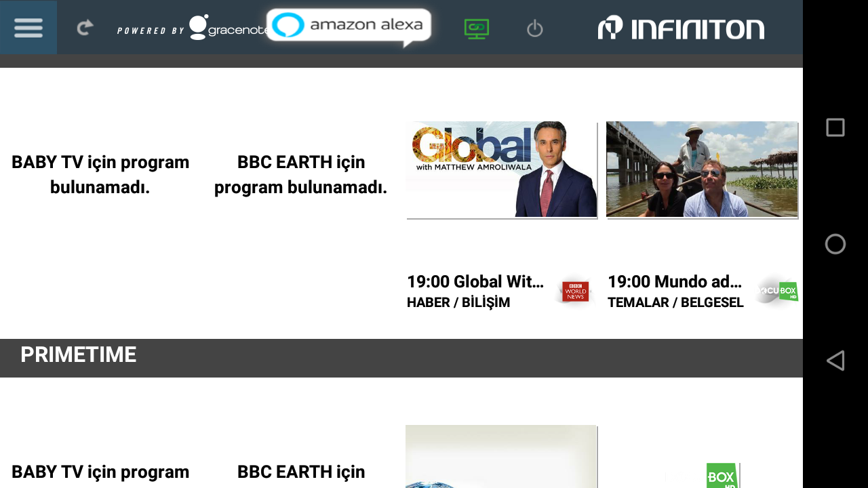Select the BBC EARTH message above PRIMETIME
Viewport: 868px width, 488px height.
(x=301, y=174)
